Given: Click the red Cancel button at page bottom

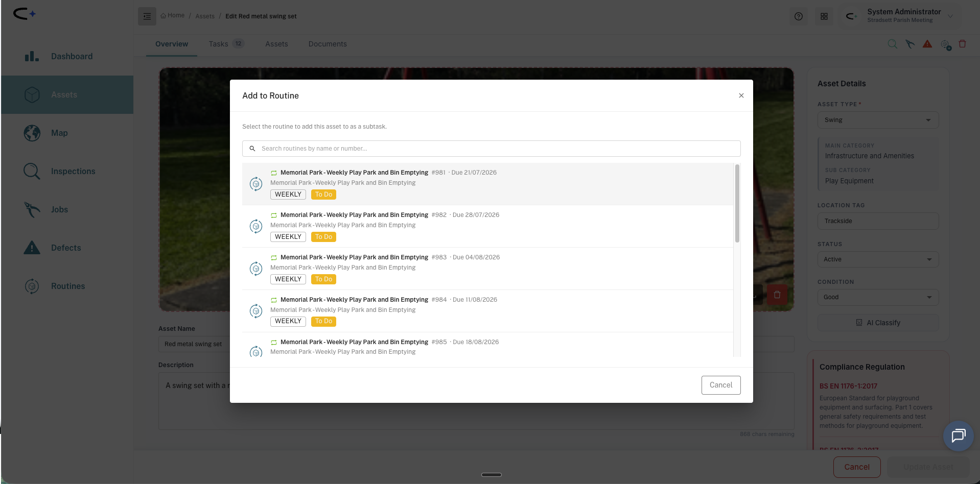Looking at the screenshot, I should click(x=857, y=467).
